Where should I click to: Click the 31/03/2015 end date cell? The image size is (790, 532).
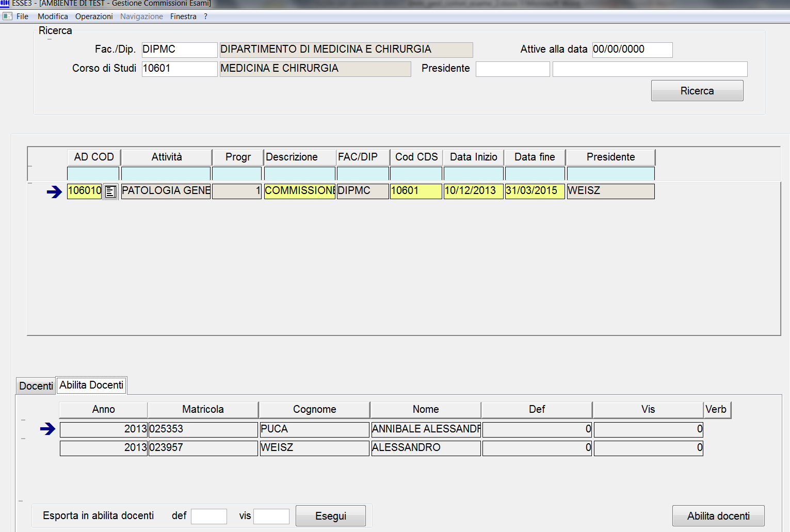coord(535,191)
